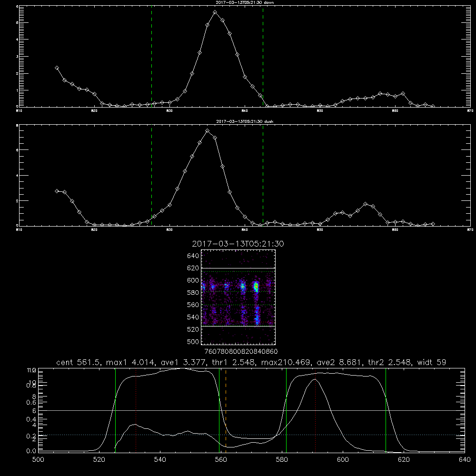Image resolution: width=476 pixels, height=476 pixels.
Task: Click the upper white horizontal line in heatmap
Action: click(x=238, y=268)
